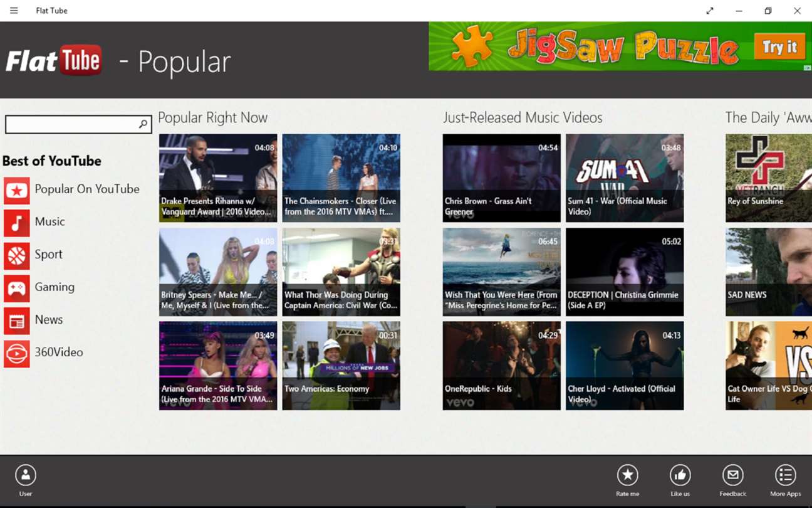Click the Music note icon
The image size is (812, 508).
16,223
